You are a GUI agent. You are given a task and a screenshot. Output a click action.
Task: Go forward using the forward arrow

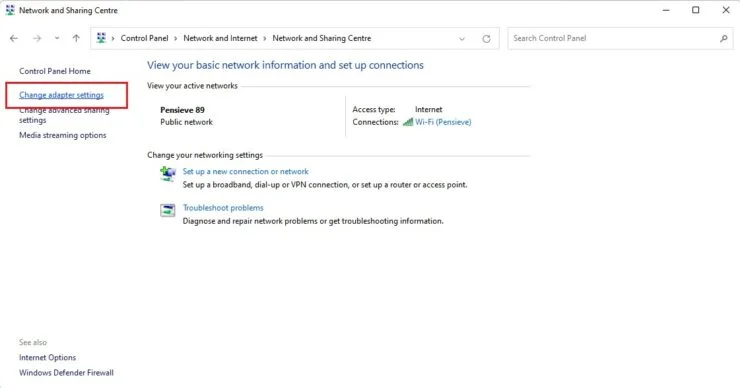(x=37, y=38)
